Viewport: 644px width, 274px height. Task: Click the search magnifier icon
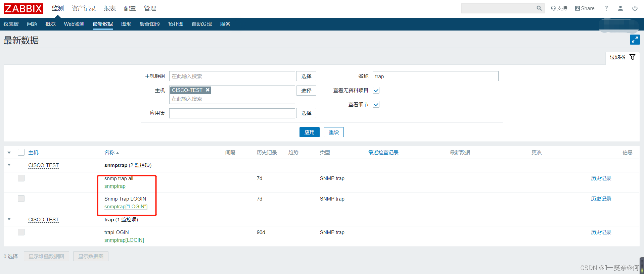(x=539, y=8)
